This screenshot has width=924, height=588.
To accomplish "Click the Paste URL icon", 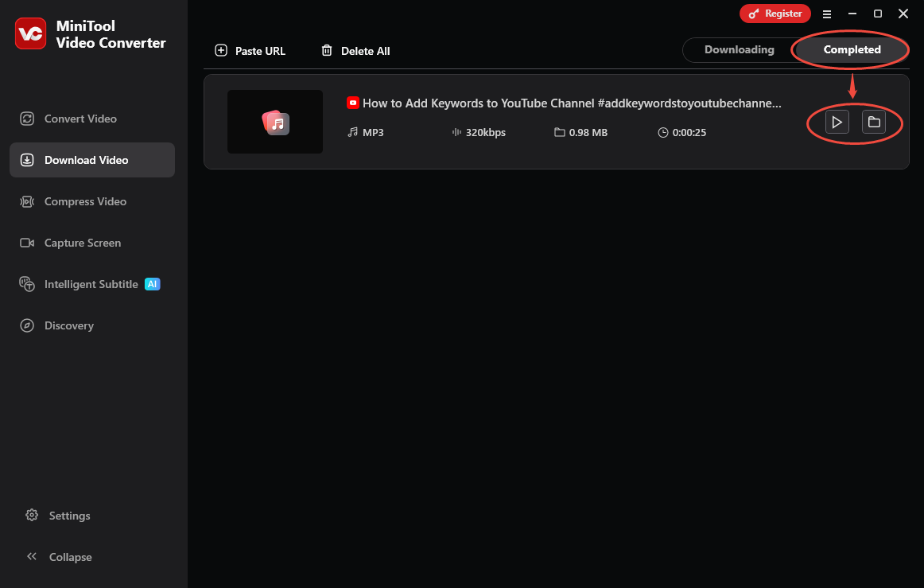I will (220, 50).
